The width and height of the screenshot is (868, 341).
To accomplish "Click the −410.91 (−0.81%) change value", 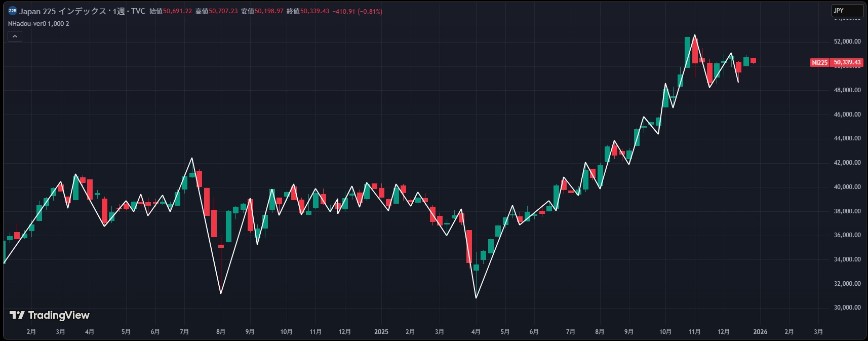I will 358,11.
